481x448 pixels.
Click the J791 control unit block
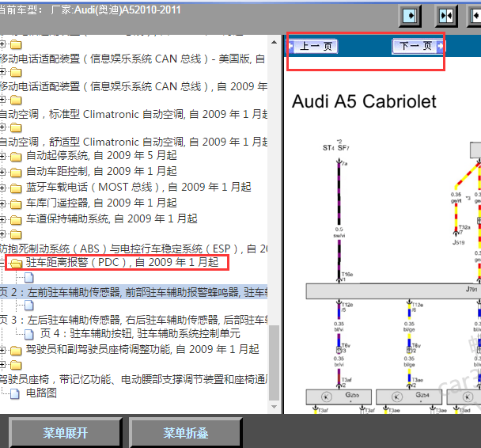pos(393,291)
